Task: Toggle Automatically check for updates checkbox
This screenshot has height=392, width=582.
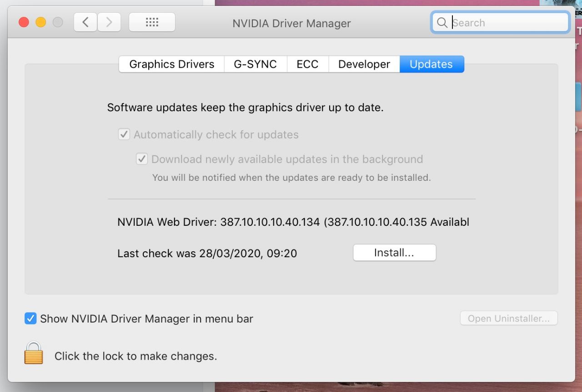Action: [124, 134]
